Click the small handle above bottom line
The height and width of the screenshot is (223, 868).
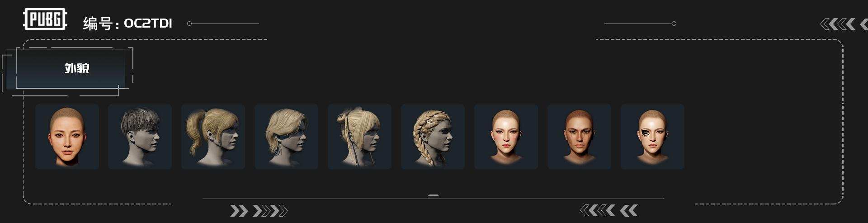(433, 195)
